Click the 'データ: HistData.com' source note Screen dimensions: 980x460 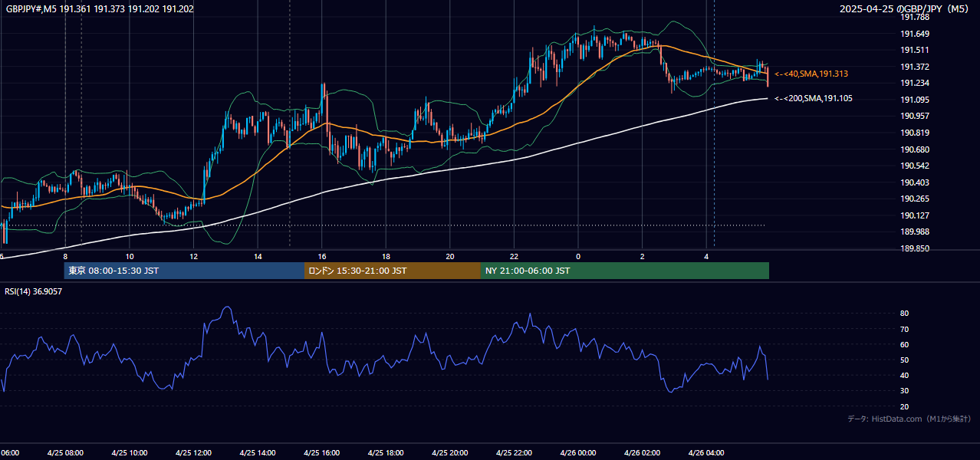pyautogui.click(x=909, y=419)
